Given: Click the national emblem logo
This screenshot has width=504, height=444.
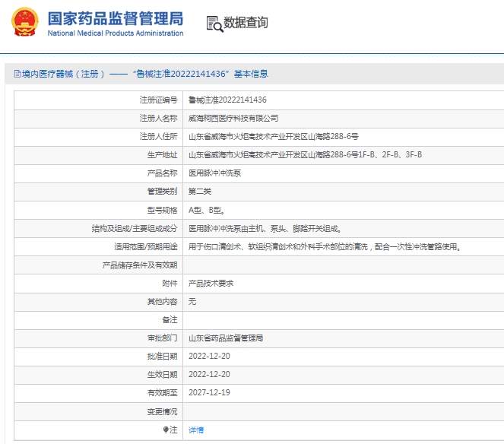Looking at the screenshot, I should (x=25, y=22).
